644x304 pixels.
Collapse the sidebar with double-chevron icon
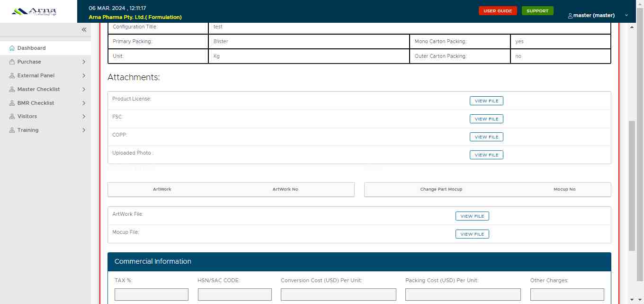[84, 30]
